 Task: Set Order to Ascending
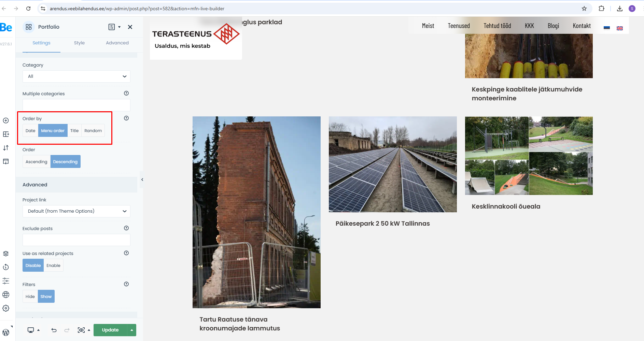coord(37,162)
